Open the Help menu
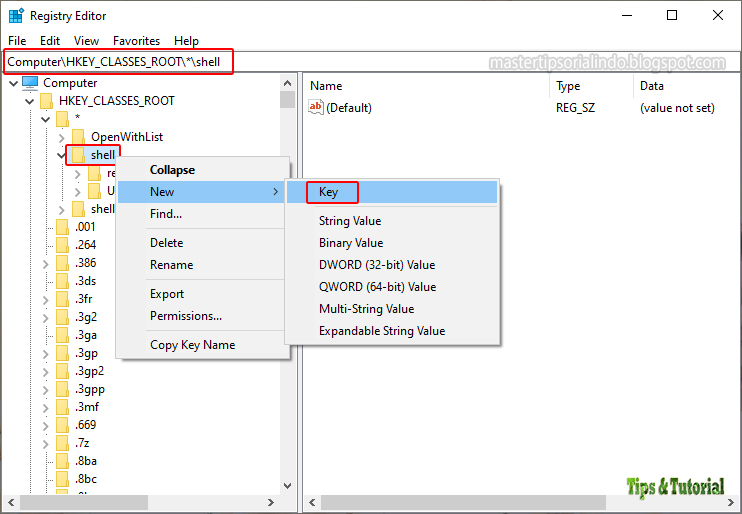The height and width of the screenshot is (514, 742). point(186,41)
